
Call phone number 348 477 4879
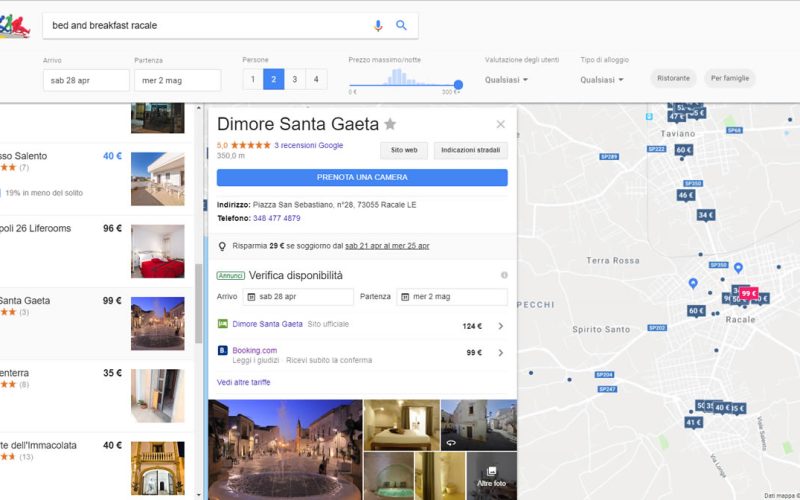(277, 218)
